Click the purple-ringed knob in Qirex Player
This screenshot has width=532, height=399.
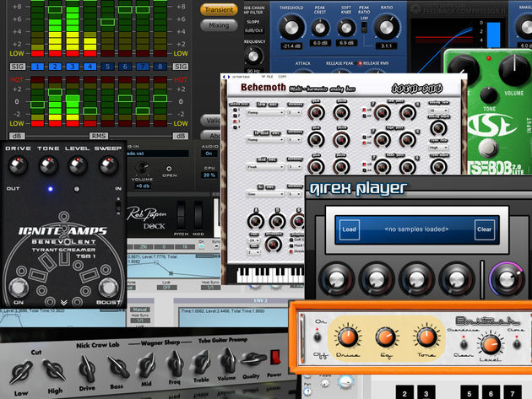pyautogui.click(x=507, y=280)
